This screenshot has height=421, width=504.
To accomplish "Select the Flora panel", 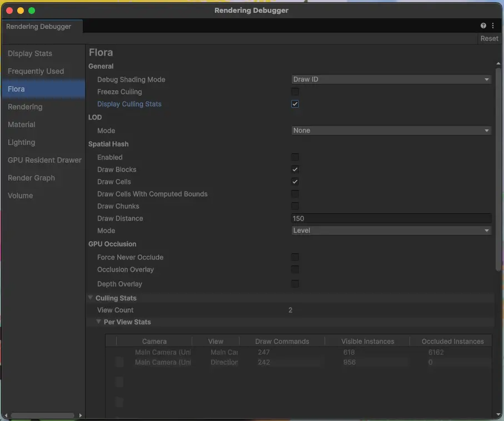I will [43, 89].
